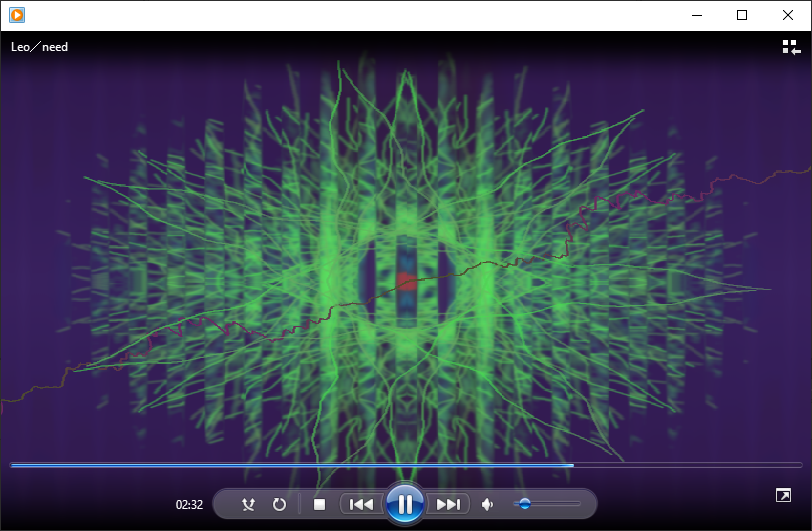812x531 pixels.
Task: Stop playback
Action: click(320, 504)
